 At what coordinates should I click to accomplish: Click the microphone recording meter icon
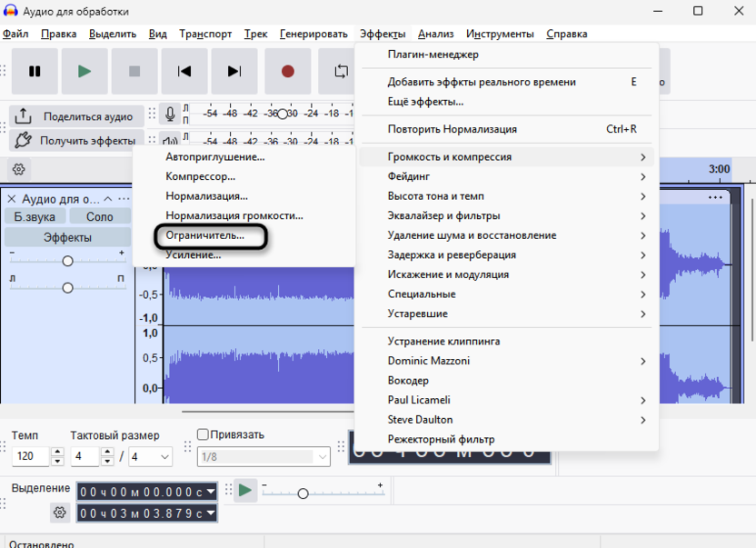(169, 114)
